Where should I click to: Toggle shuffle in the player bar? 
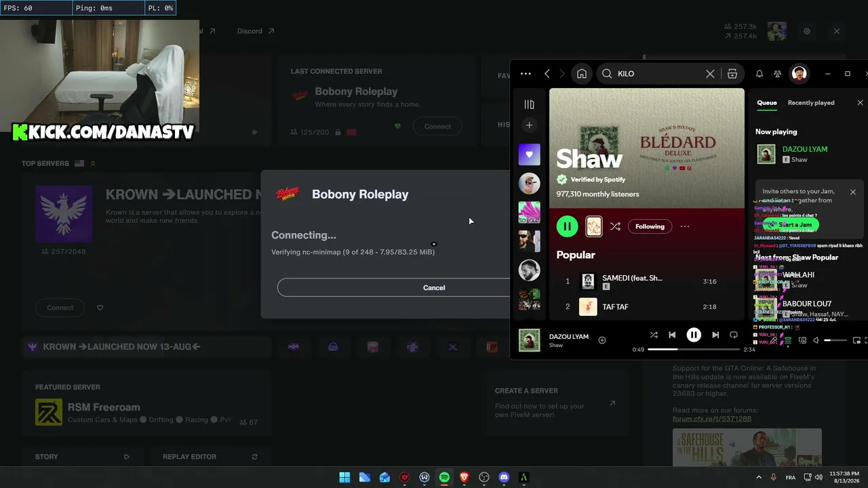[654, 335]
